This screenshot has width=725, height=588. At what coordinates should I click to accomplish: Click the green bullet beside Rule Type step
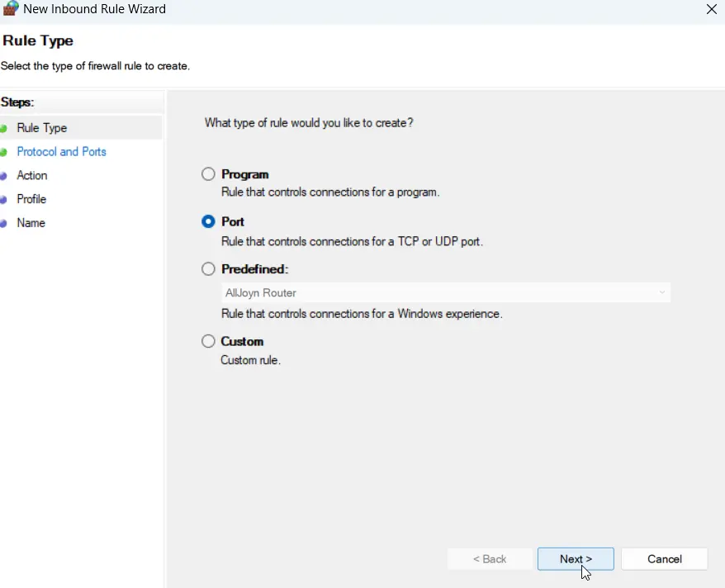tap(3, 129)
